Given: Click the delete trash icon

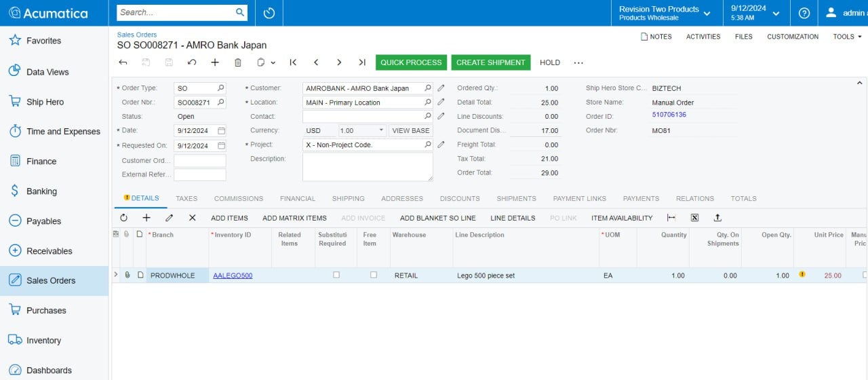Looking at the screenshot, I should click(x=238, y=62).
